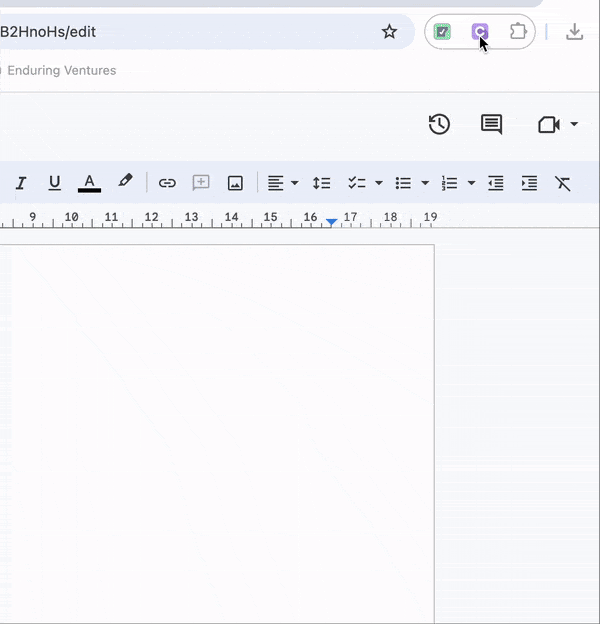Open the browser downloads

point(575,31)
